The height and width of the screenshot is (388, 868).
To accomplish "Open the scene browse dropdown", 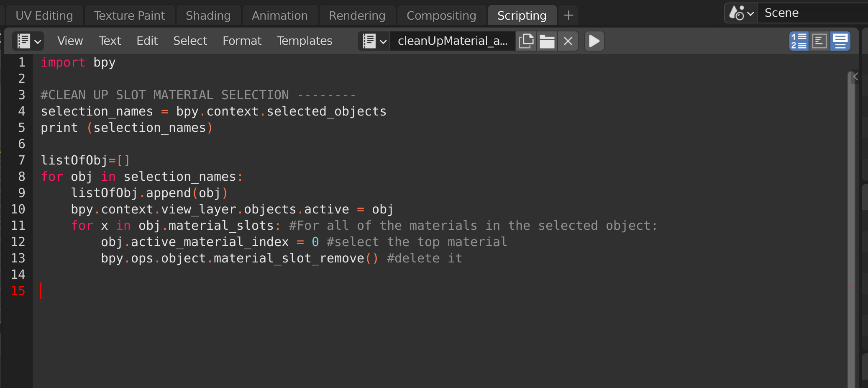I will click(741, 13).
